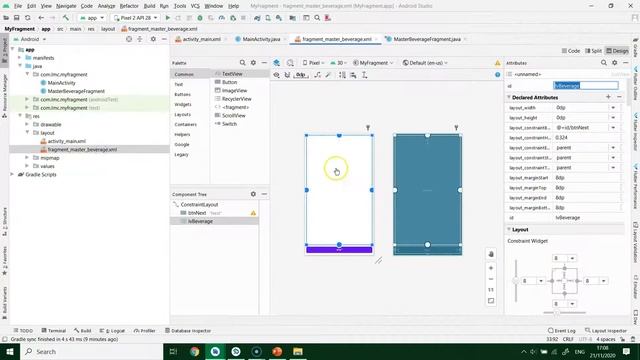Open the Pixel 2 API 28 device dropdown
Image resolution: width=640 pixels, height=360 pixels.
click(135, 18)
